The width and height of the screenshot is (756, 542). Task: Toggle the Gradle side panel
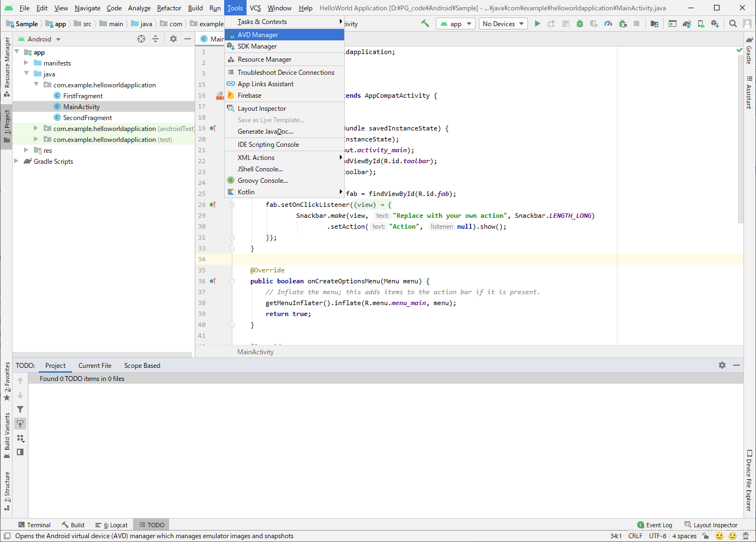[x=749, y=51]
